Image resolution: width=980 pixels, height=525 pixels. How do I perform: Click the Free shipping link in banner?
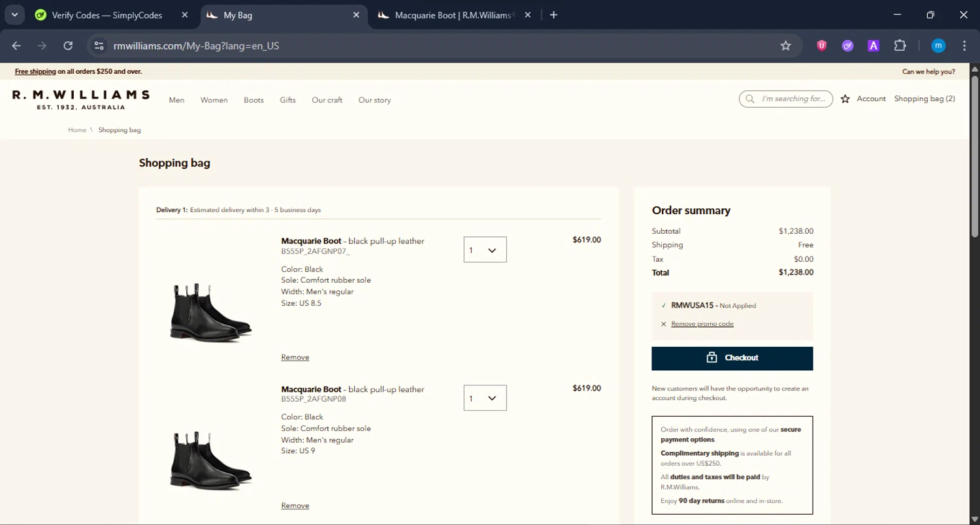tap(35, 72)
